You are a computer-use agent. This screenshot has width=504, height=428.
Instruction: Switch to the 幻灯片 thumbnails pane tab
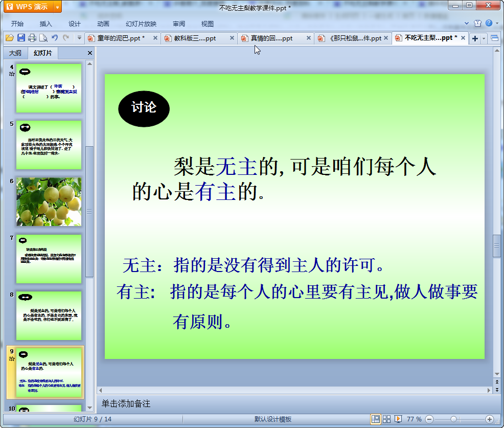[x=43, y=53]
